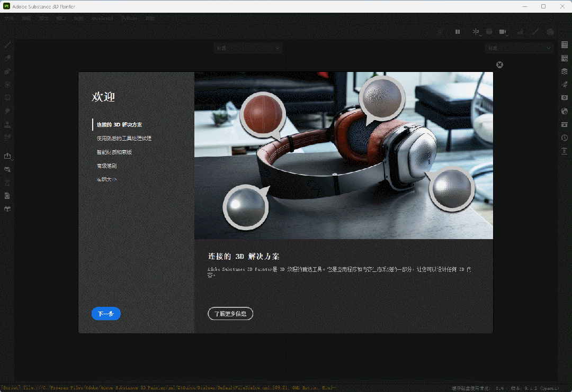Click the Pt application icon in the title bar

[6, 6]
